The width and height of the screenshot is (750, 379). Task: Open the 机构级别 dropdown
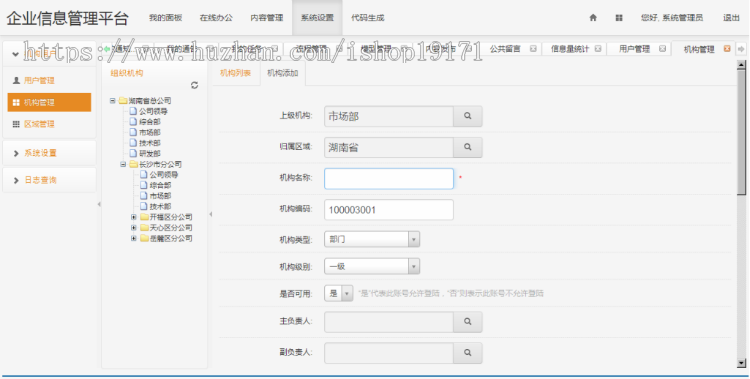(x=414, y=267)
